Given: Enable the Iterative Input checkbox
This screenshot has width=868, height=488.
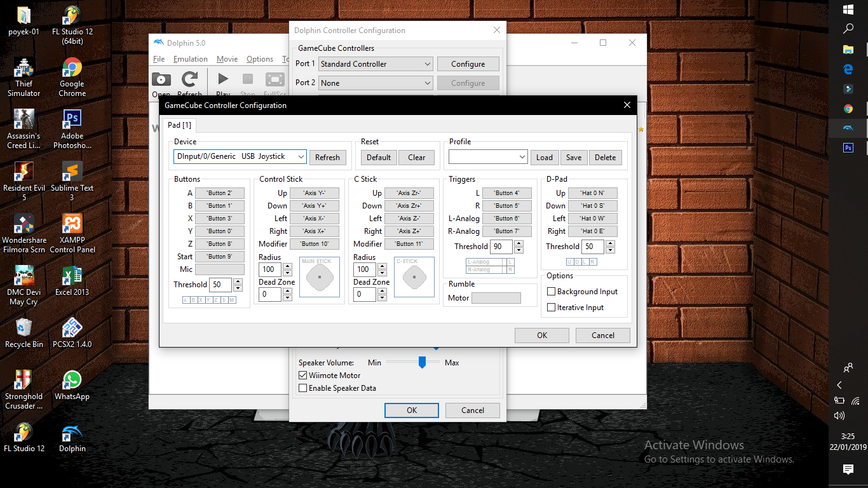Looking at the screenshot, I should coord(552,308).
